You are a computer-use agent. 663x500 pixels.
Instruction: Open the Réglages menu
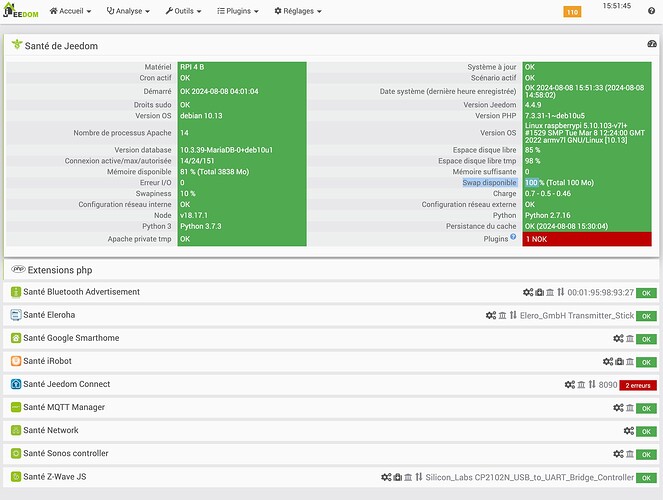click(298, 11)
